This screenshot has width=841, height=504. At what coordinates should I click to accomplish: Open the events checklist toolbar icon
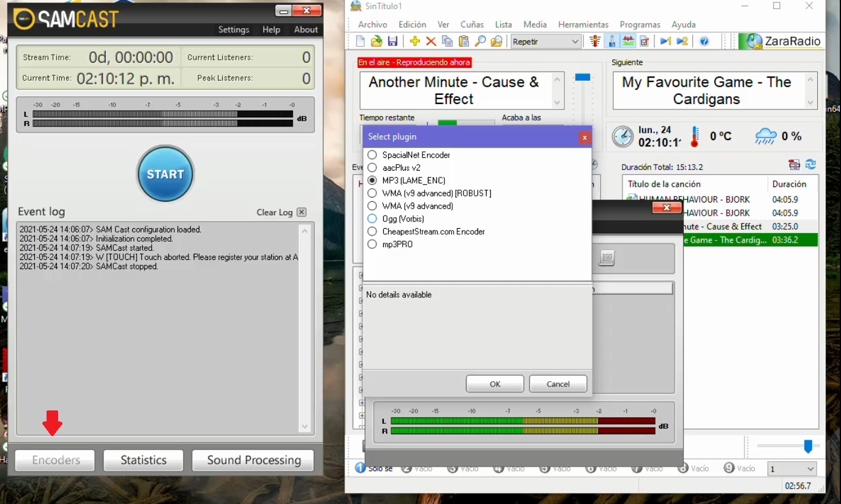(x=645, y=41)
